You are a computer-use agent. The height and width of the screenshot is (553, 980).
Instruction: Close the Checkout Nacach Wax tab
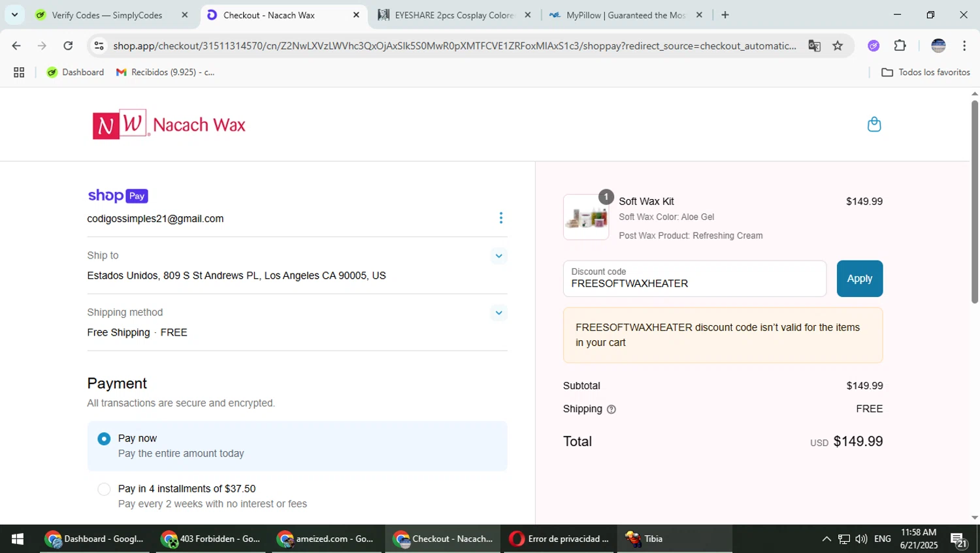pos(356,15)
